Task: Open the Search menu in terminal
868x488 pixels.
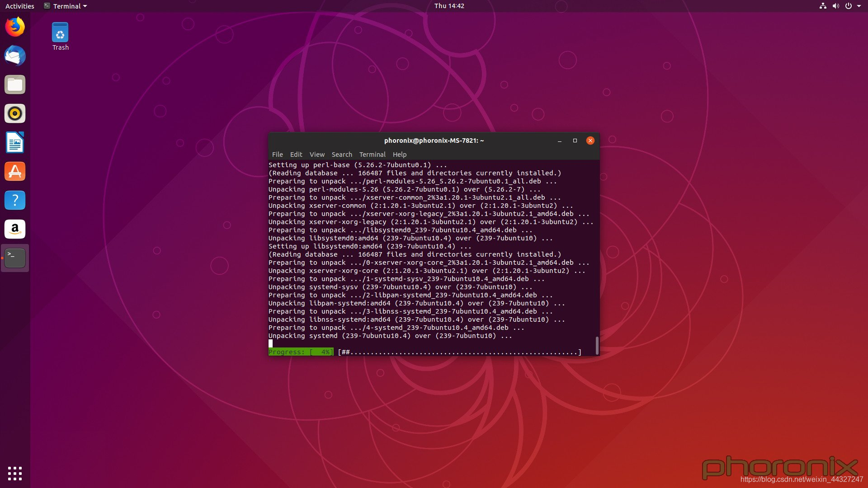Action: pyautogui.click(x=341, y=155)
